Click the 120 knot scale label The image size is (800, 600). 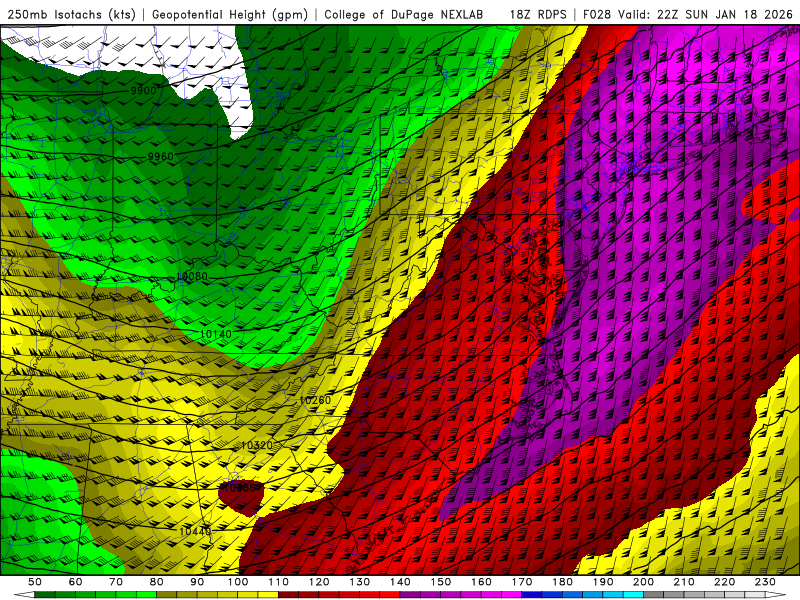pos(319,582)
